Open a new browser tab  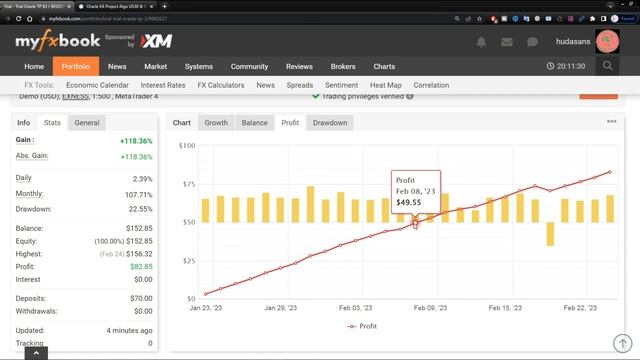pos(164,6)
